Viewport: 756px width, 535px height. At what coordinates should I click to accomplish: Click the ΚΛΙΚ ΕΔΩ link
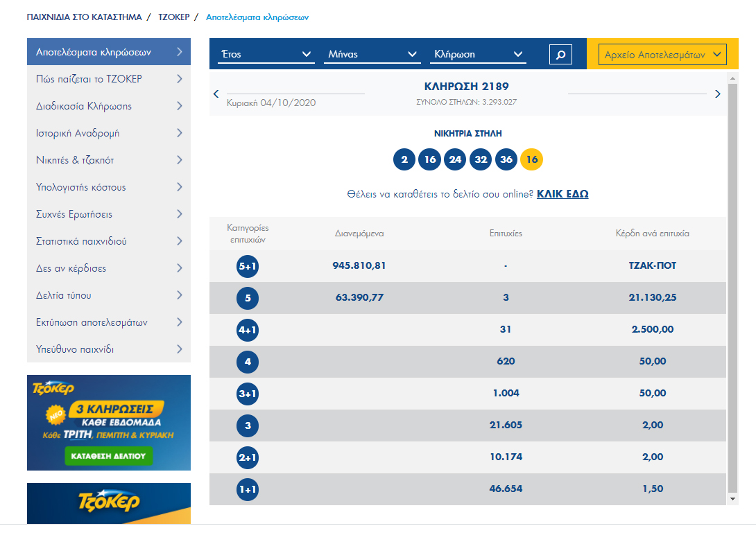pyautogui.click(x=562, y=194)
